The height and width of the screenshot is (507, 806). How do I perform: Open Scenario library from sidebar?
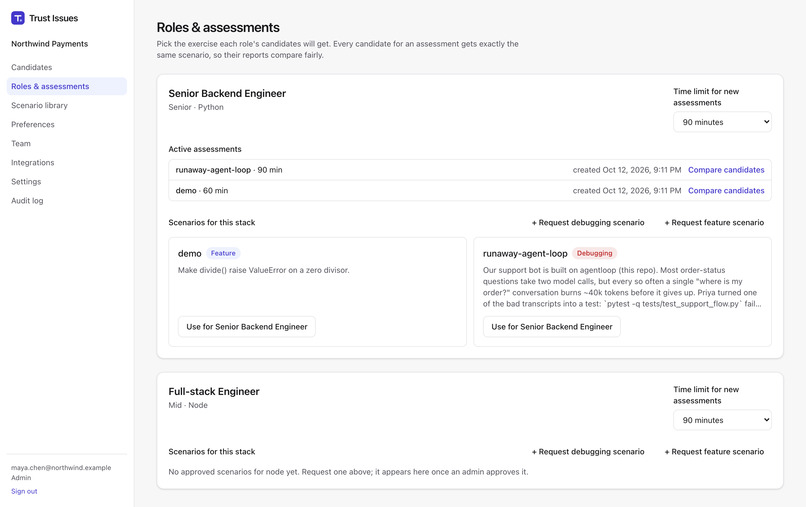click(x=39, y=105)
